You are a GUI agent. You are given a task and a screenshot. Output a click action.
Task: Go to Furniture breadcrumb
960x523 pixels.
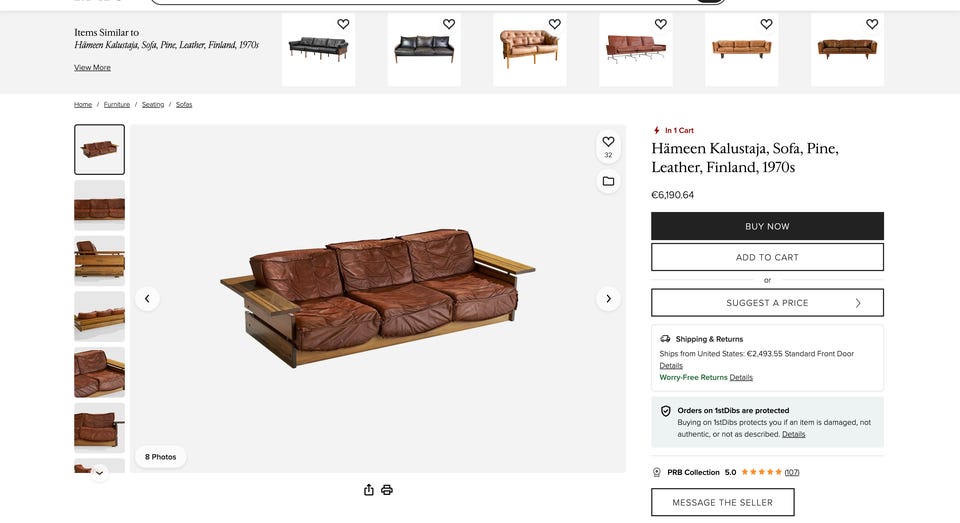116,105
